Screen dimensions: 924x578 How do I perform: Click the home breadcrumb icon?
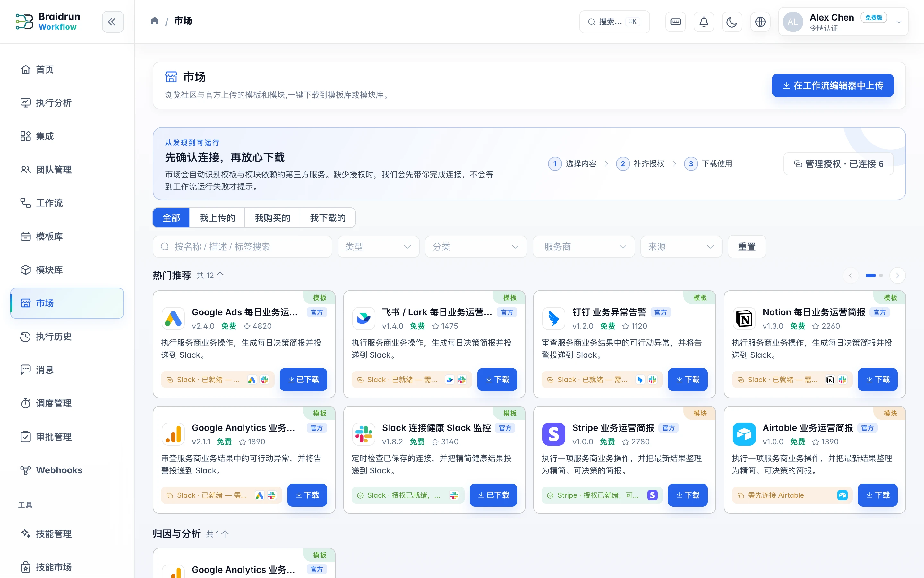coord(155,21)
